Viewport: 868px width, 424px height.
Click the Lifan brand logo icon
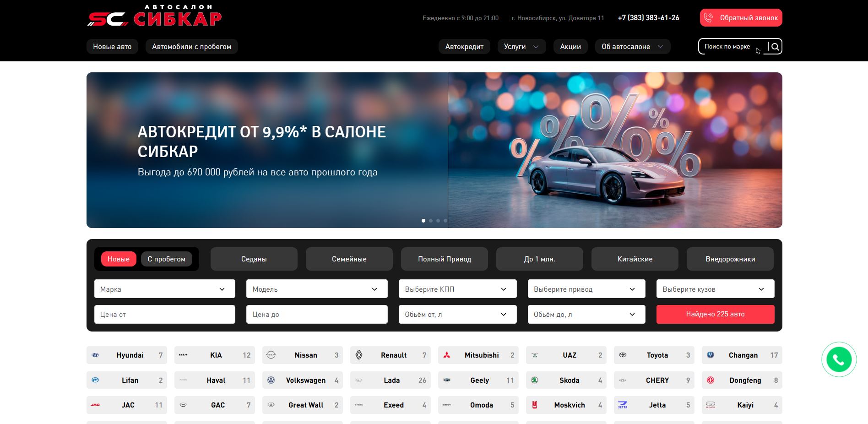95,380
